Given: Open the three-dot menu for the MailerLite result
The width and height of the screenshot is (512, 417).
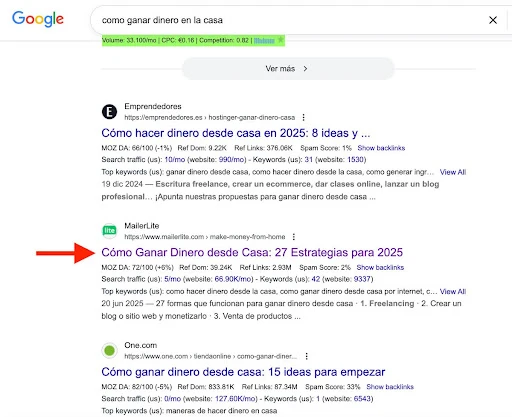Looking at the screenshot, I should (294, 237).
